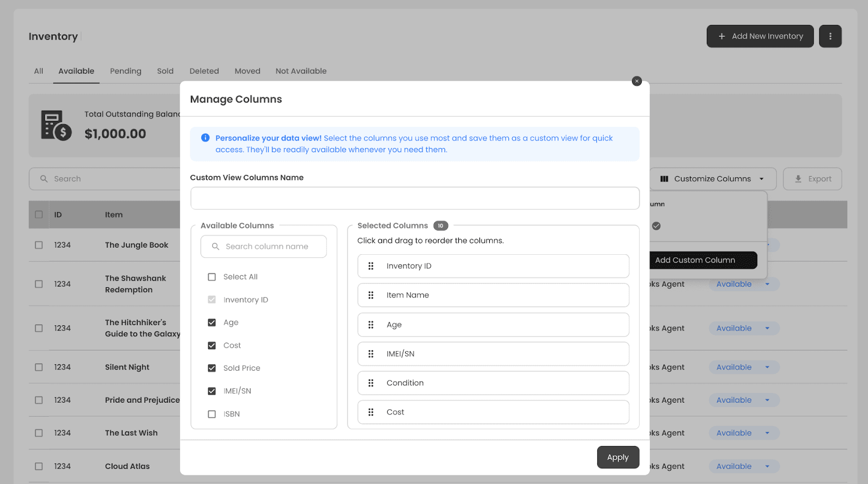Uncheck the Sold Price checkbox

point(212,368)
